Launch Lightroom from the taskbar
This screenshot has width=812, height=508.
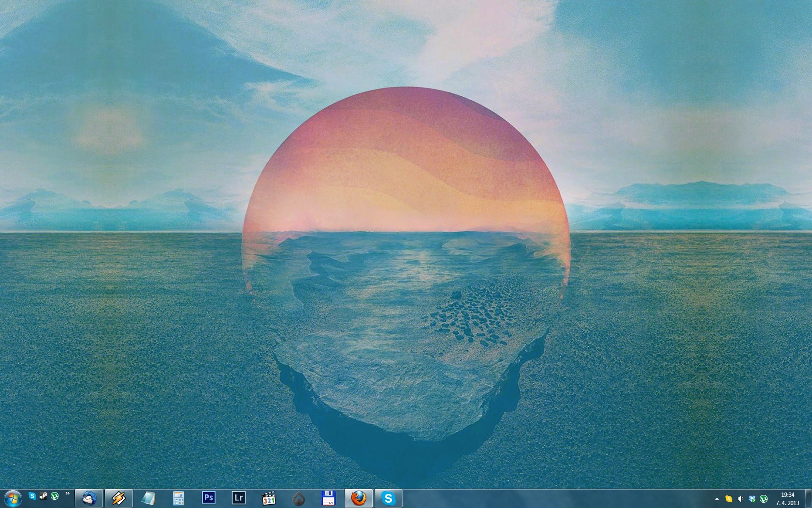(238, 498)
